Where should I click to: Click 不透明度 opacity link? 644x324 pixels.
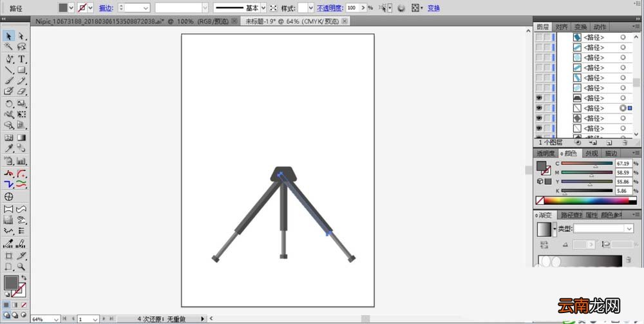coord(330,8)
